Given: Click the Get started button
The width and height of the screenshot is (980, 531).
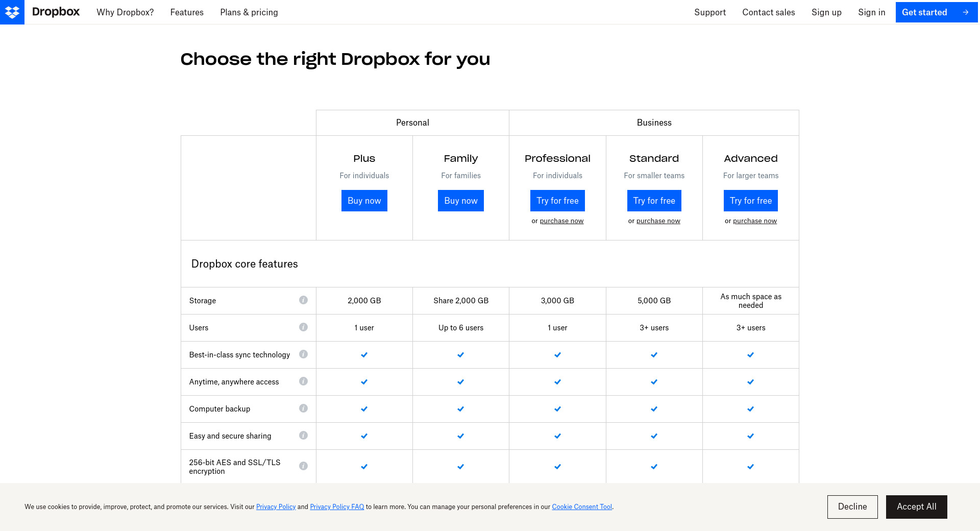Looking at the screenshot, I should coord(936,12).
